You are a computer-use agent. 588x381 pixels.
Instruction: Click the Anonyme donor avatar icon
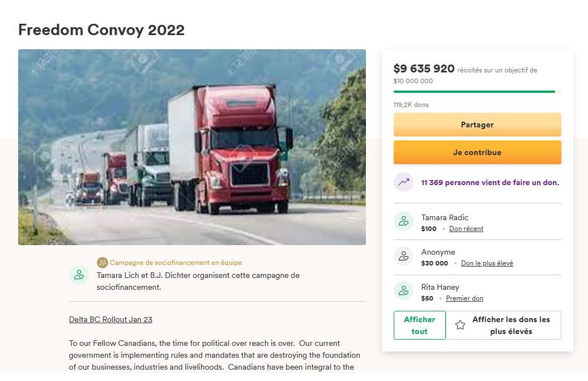click(403, 256)
